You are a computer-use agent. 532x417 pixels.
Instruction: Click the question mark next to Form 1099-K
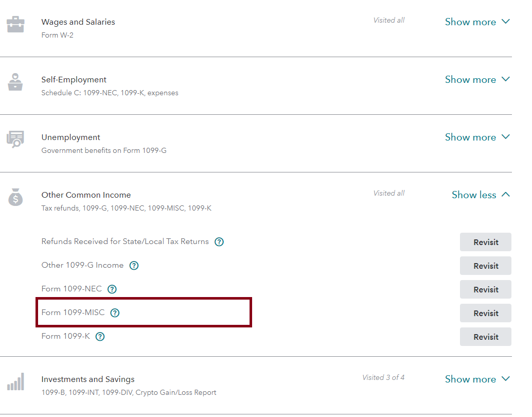(x=100, y=337)
